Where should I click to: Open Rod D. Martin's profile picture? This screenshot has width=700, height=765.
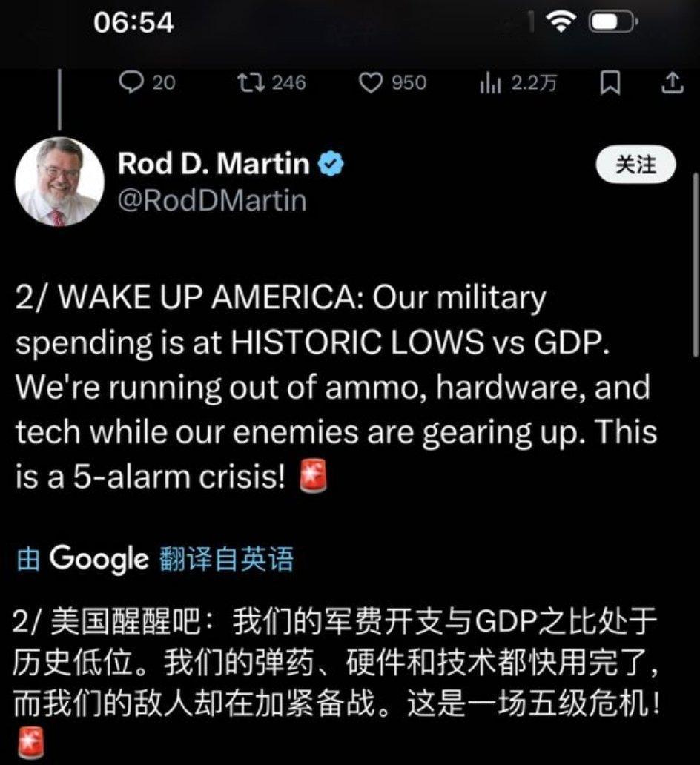(59, 182)
